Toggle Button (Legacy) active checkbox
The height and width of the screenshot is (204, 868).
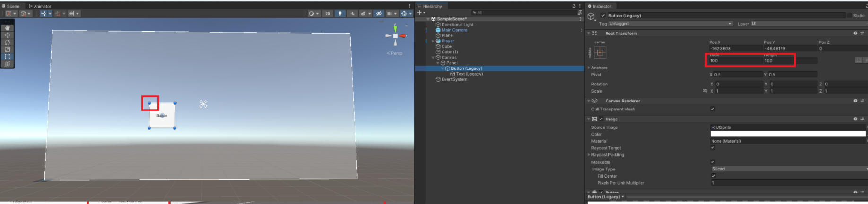(x=603, y=16)
